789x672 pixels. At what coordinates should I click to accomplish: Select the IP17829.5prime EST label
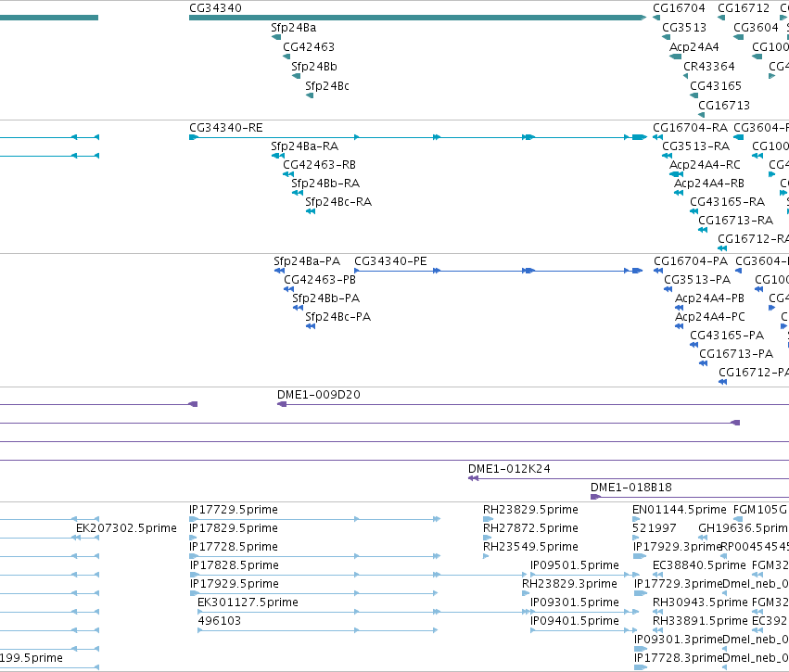234,528
